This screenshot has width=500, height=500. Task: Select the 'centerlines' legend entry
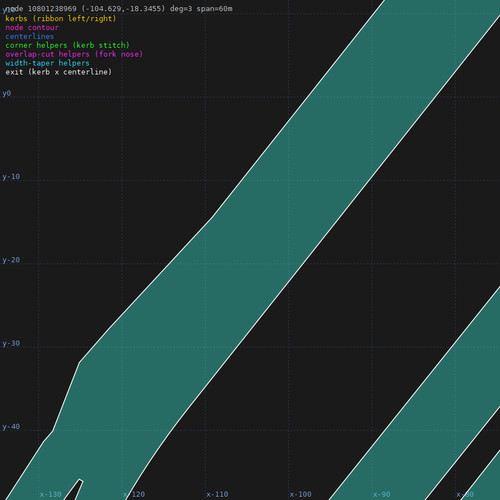(x=30, y=36)
